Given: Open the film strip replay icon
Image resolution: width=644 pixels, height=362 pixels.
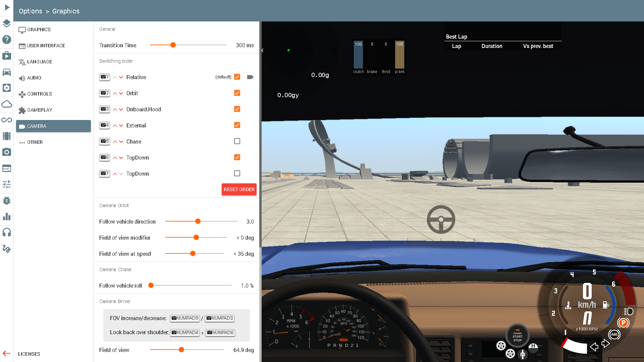Looking at the screenshot, I should [7, 136].
